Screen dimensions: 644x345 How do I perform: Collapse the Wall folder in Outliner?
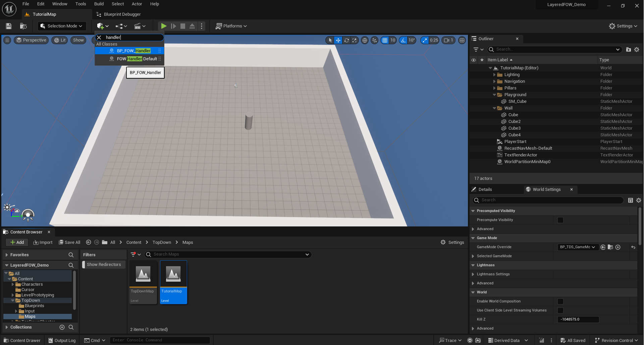tap(494, 108)
